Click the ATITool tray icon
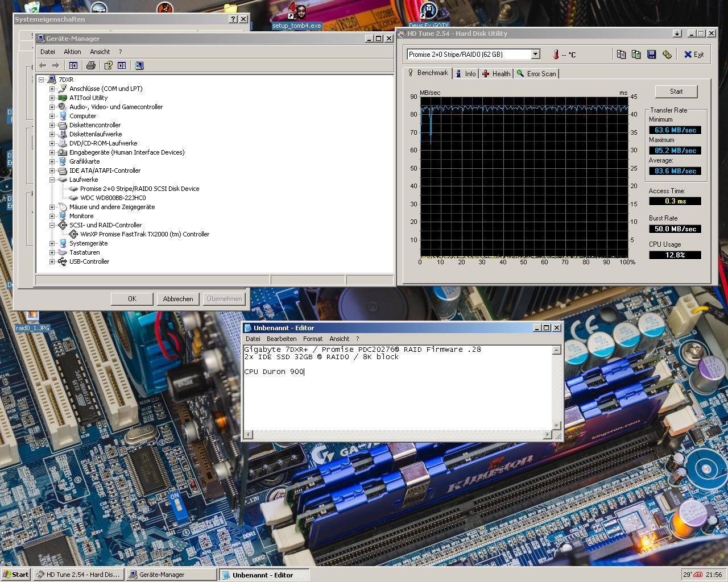This screenshot has width=728, height=582. click(x=698, y=575)
